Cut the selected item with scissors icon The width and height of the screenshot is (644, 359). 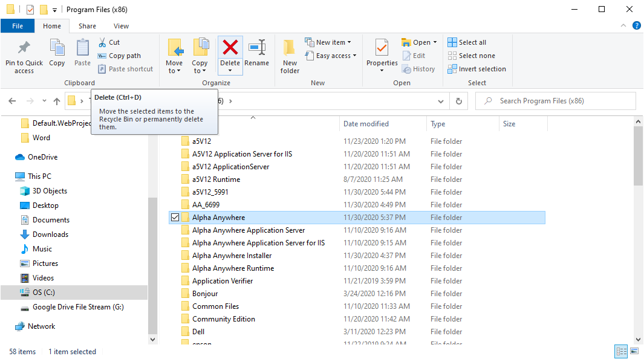pos(109,42)
